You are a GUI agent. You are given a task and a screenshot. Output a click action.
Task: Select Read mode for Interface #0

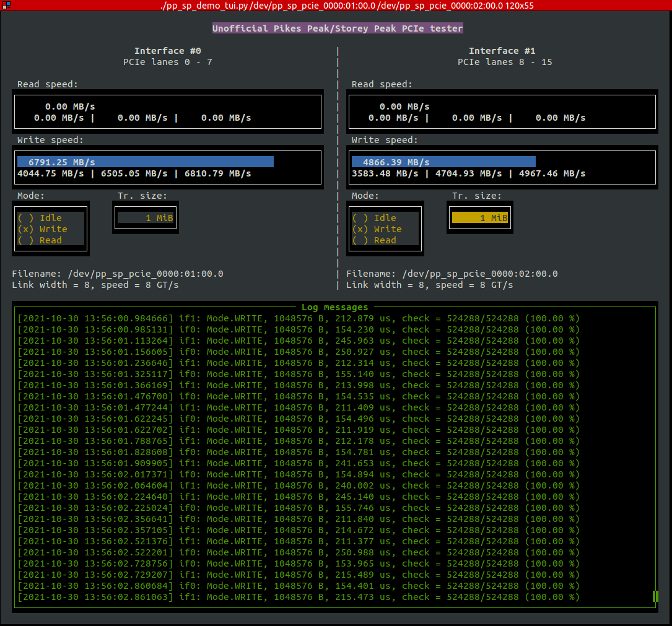click(x=50, y=240)
